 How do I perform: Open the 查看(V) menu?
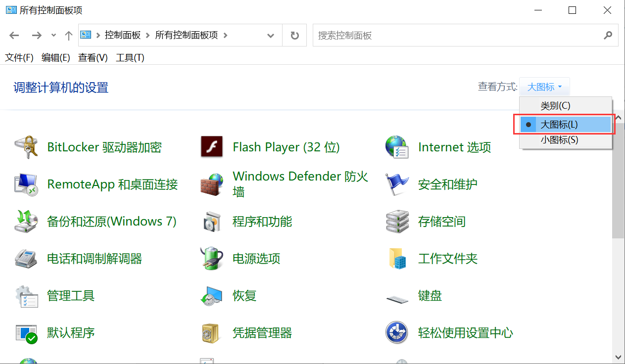coord(93,57)
